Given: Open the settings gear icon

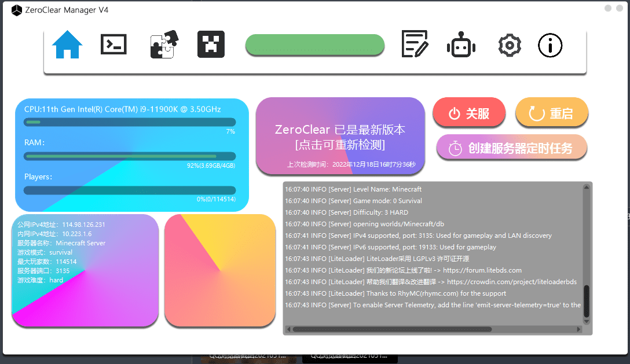Looking at the screenshot, I should click(510, 45).
